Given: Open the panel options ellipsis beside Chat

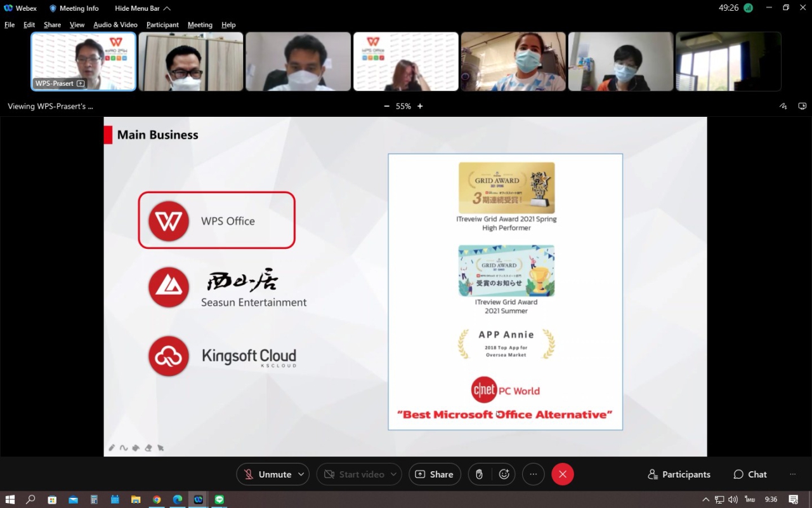Looking at the screenshot, I should 792,474.
